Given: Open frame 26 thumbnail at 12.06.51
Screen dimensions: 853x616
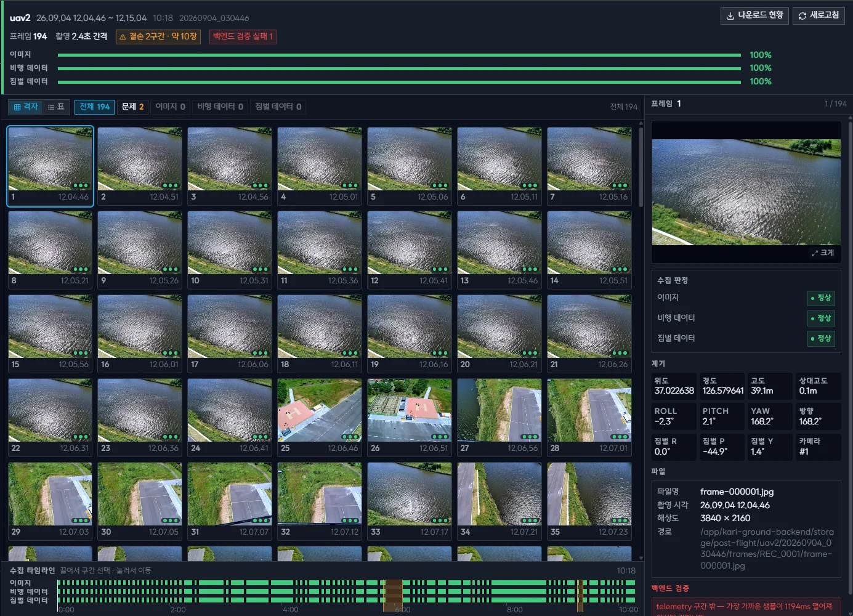Looking at the screenshot, I should (410, 418).
